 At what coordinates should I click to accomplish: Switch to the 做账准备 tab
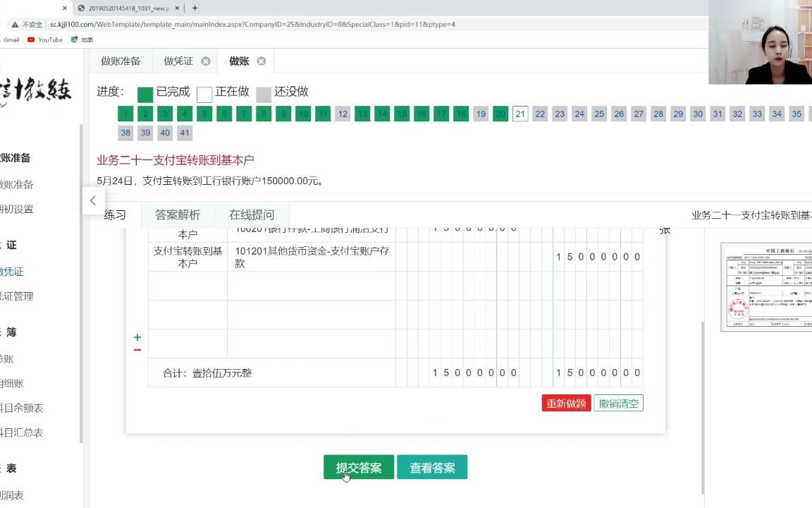(x=121, y=61)
